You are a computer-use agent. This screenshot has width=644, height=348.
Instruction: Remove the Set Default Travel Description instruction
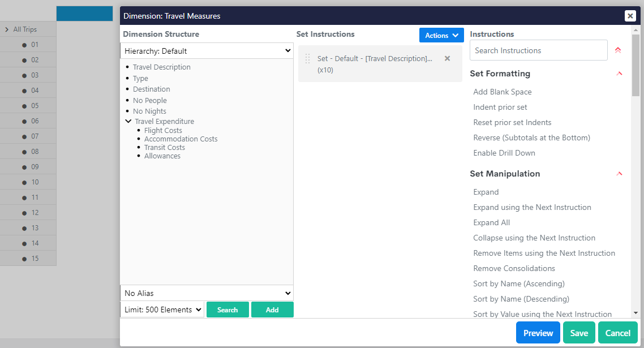pyautogui.click(x=447, y=58)
